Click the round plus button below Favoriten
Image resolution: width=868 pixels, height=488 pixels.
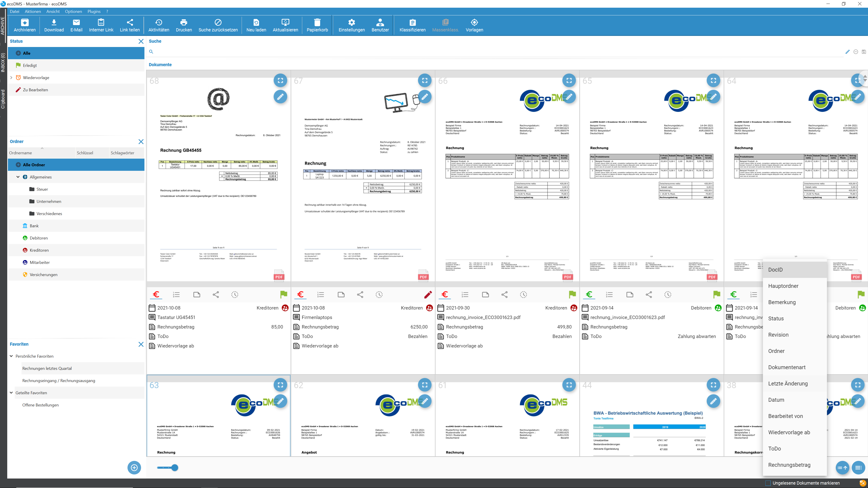point(134,467)
